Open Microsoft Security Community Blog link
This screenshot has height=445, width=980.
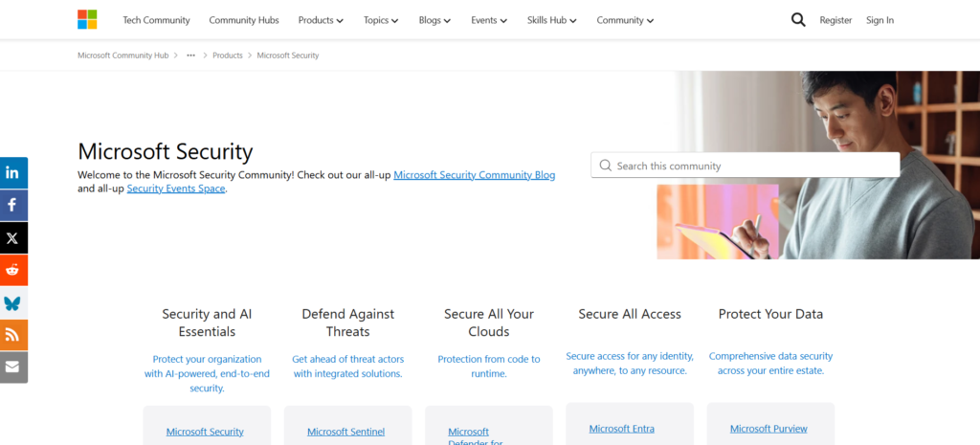(x=475, y=175)
